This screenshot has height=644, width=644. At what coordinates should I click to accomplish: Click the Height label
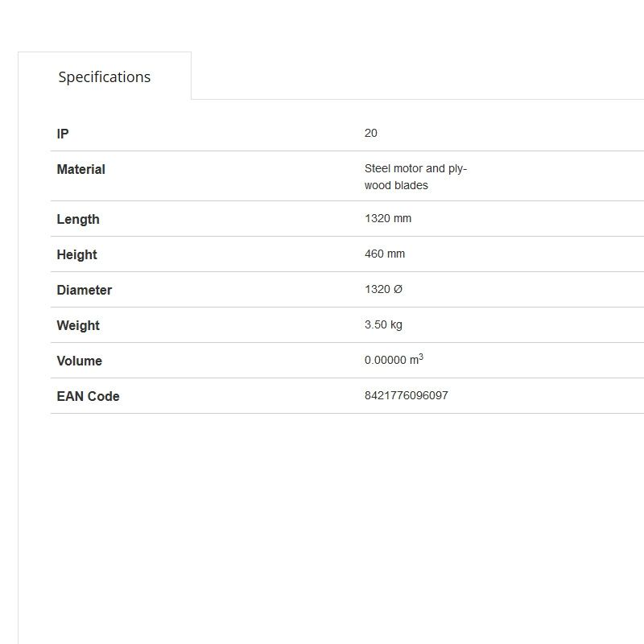[x=76, y=254]
